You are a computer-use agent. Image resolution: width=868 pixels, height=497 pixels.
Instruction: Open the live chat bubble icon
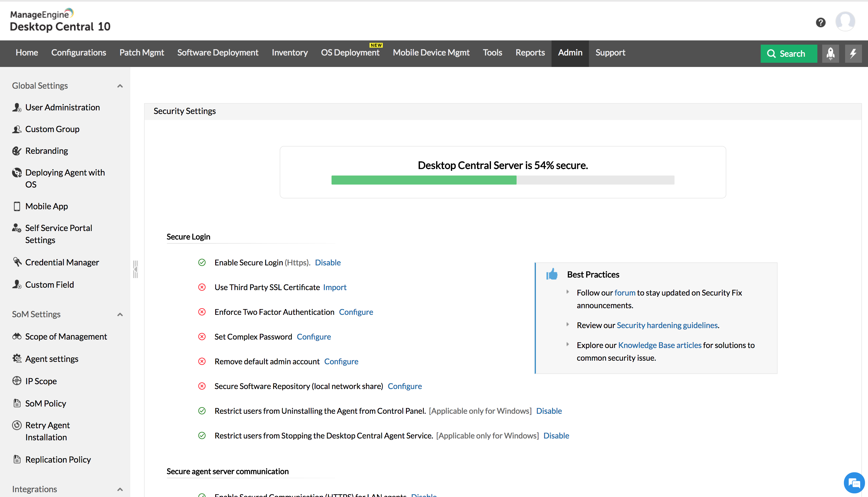coord(854,483)
